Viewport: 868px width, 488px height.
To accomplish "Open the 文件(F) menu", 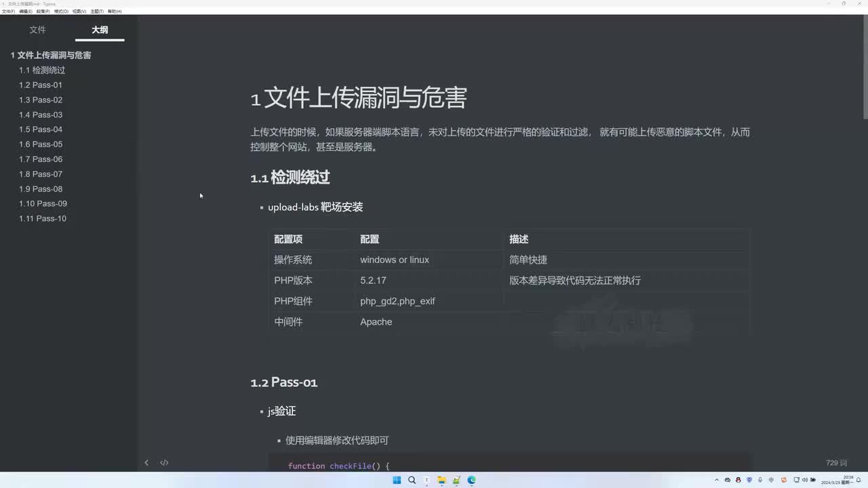I will [8, 12].
